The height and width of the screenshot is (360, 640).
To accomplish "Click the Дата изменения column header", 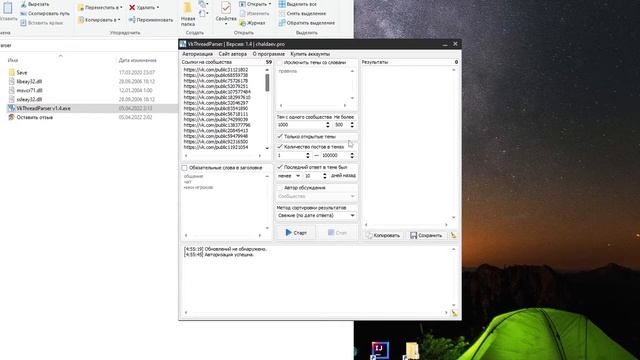I will 138,60.
